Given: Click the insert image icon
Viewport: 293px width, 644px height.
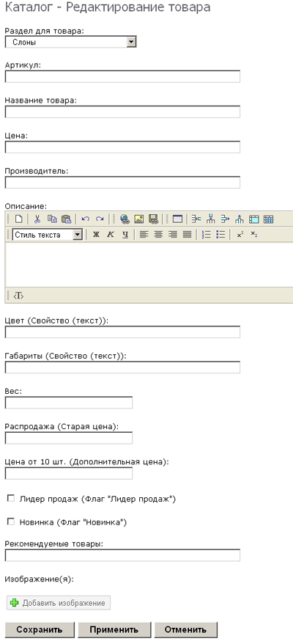Looking at the screenshot, I should (139, 219).
